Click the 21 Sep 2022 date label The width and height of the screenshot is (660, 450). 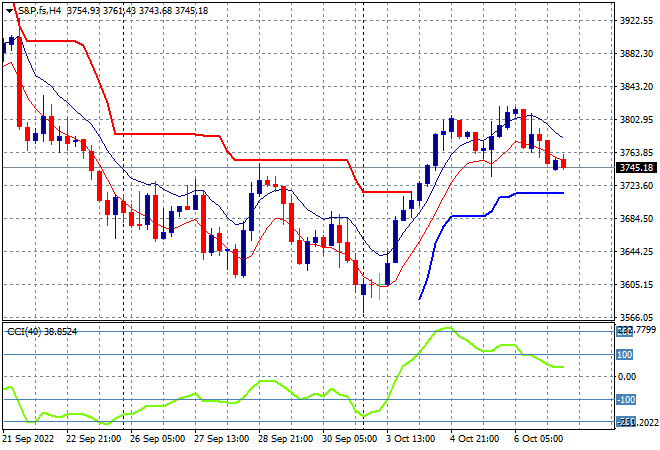click(29, 439)
